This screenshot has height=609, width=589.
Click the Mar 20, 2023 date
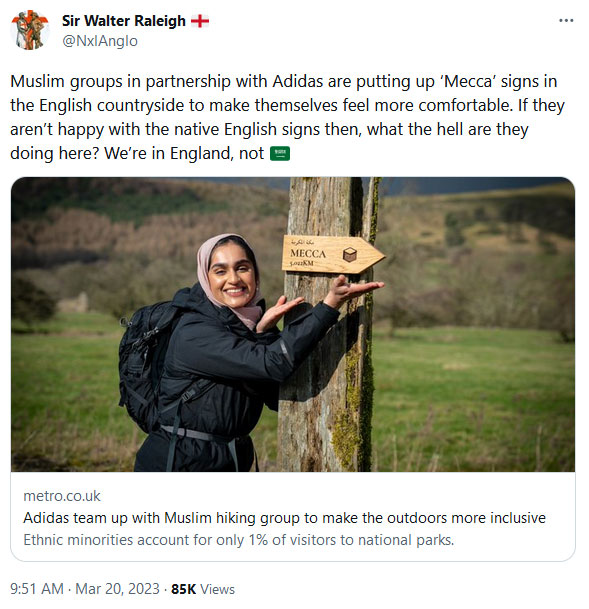click(x=117, y=589)
